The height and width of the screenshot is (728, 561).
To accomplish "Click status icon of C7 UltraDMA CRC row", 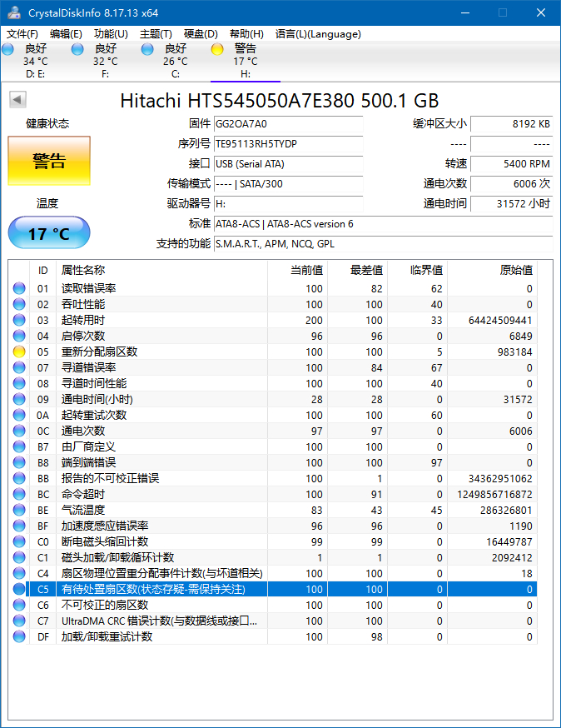I will pos(19,621).
